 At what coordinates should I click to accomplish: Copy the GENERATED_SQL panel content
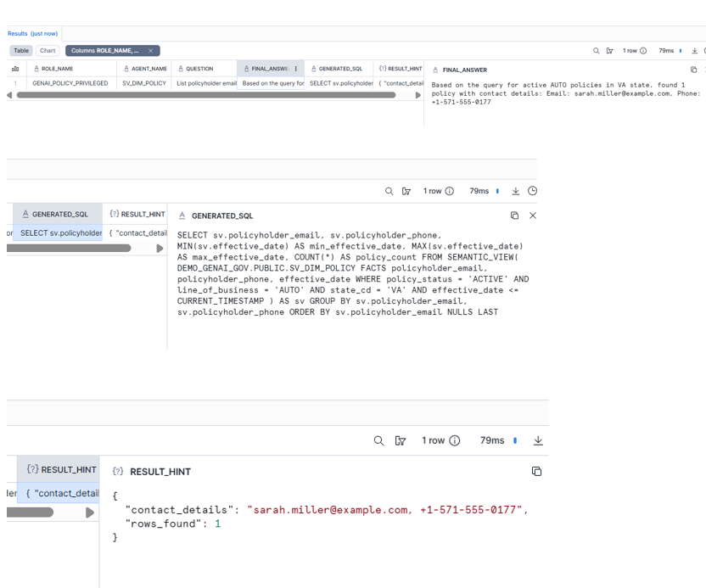(x=514, y=216)
